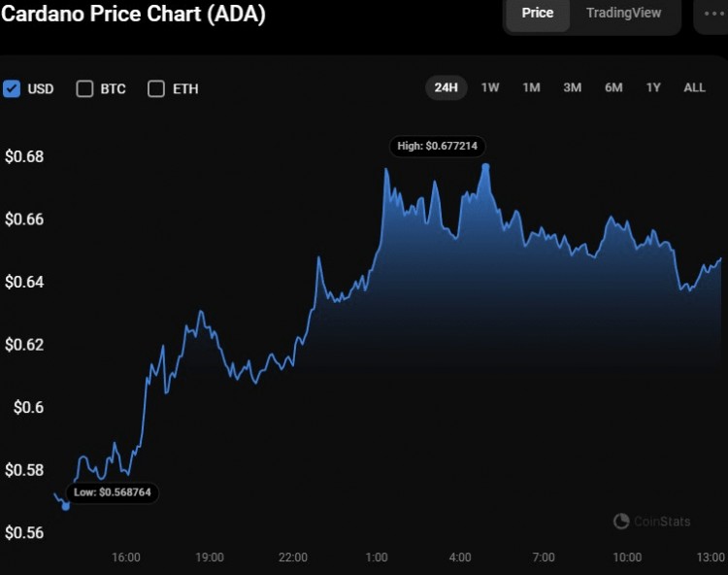Switch chart to 6M range
728x575 pixels.
click(613, 87)
